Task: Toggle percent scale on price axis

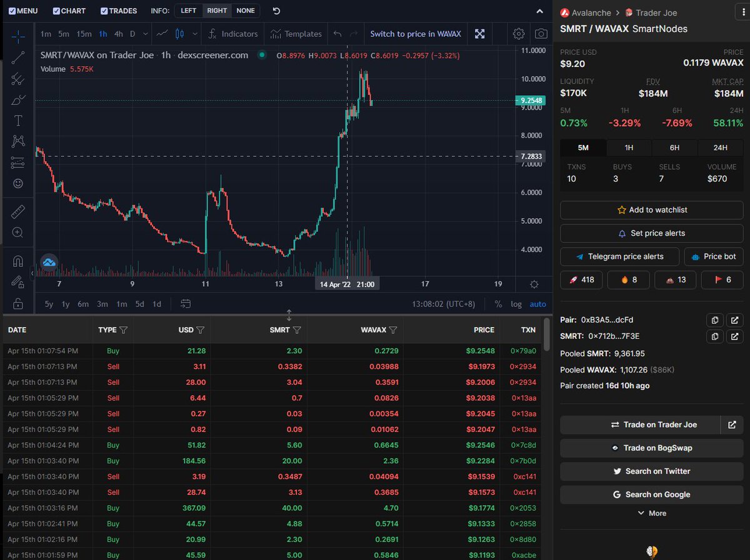Action: pyautogui.click(x=498, y=304)
